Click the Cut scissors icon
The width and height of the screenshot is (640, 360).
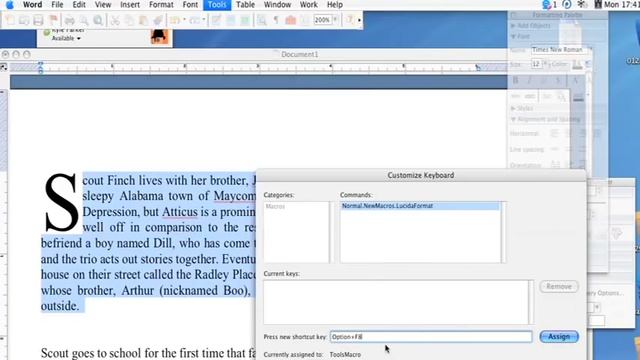[115, 20]
